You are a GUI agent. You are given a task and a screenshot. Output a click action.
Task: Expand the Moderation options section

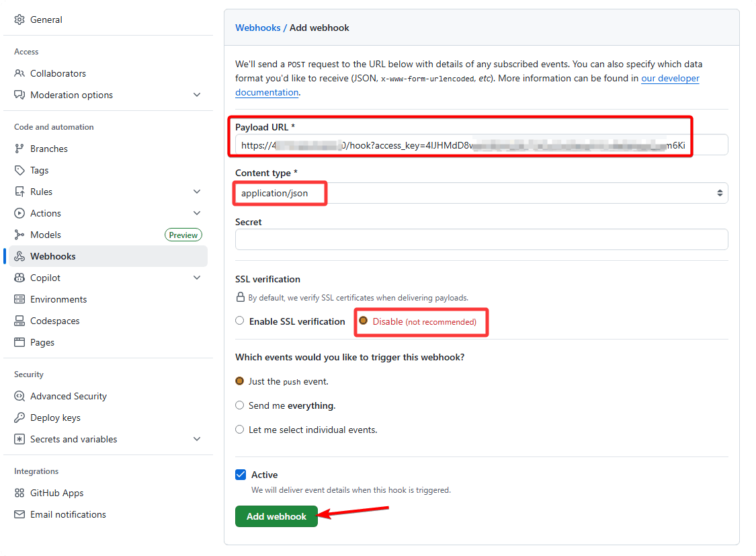(x=197, y=95)
